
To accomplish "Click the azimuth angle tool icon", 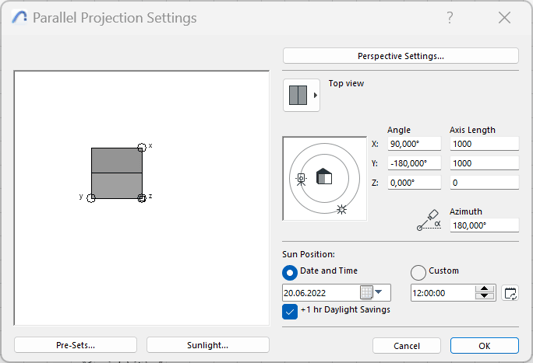I will coord(429,220).
